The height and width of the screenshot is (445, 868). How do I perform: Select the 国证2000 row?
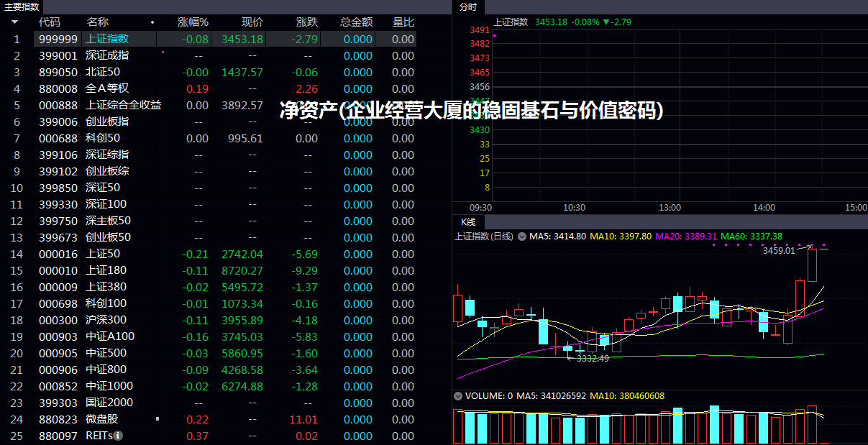pos(209,403)
